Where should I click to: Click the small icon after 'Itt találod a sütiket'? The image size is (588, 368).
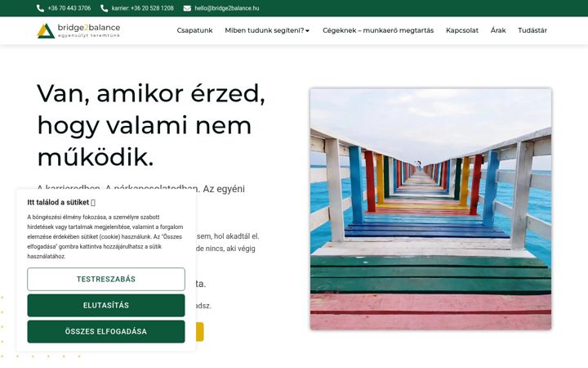pyautogui.click(x=93, y=203)
